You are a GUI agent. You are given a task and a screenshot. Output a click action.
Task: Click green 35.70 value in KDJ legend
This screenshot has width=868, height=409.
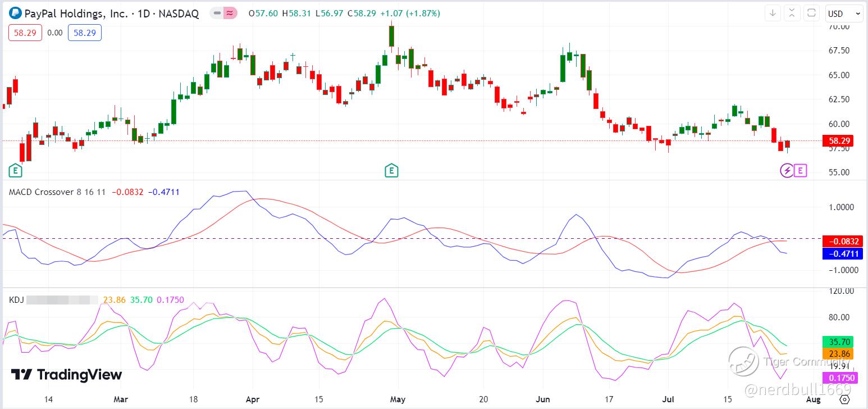coord(141,300)
